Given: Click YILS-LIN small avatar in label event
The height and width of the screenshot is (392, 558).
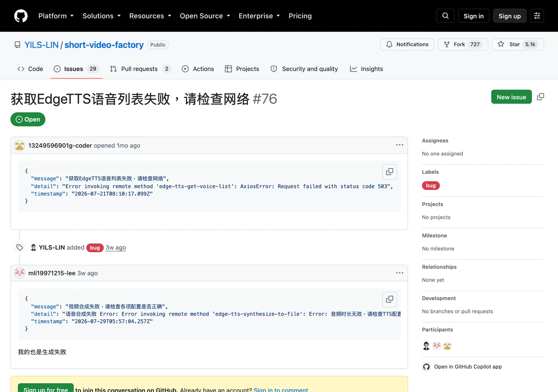Looking at the screenshot, I should pyautogui.click(x=33, y=247).
